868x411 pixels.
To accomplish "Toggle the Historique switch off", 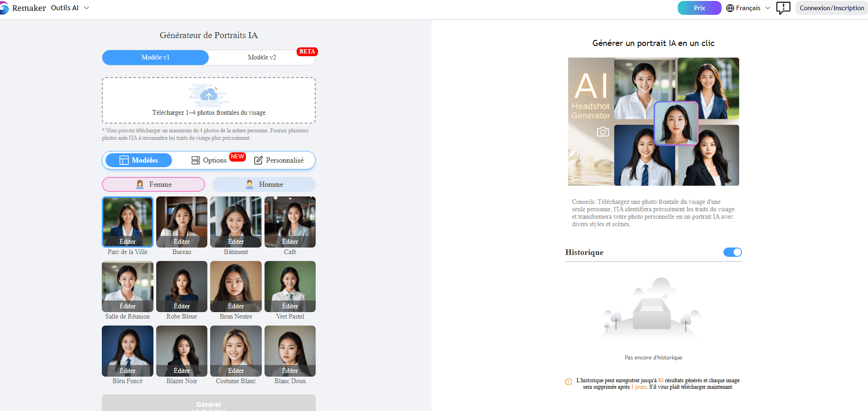I will tap(733, 252).
